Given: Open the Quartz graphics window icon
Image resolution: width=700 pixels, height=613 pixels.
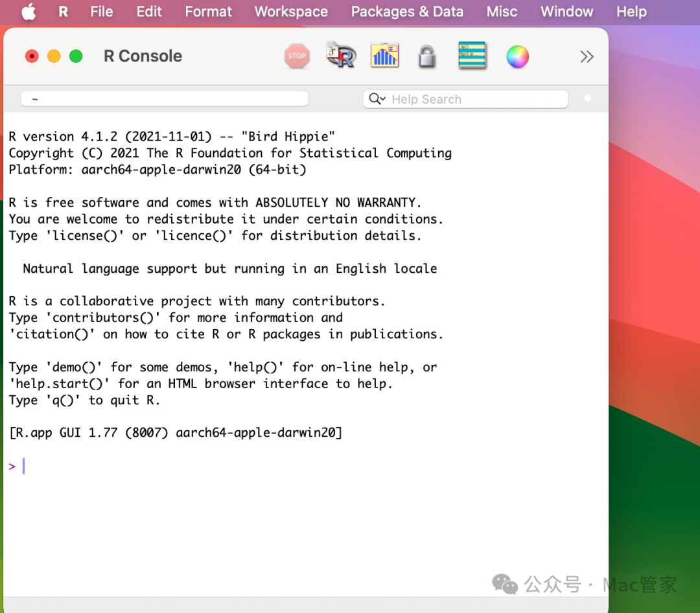Looking at the screenshot, I should 384,56.
